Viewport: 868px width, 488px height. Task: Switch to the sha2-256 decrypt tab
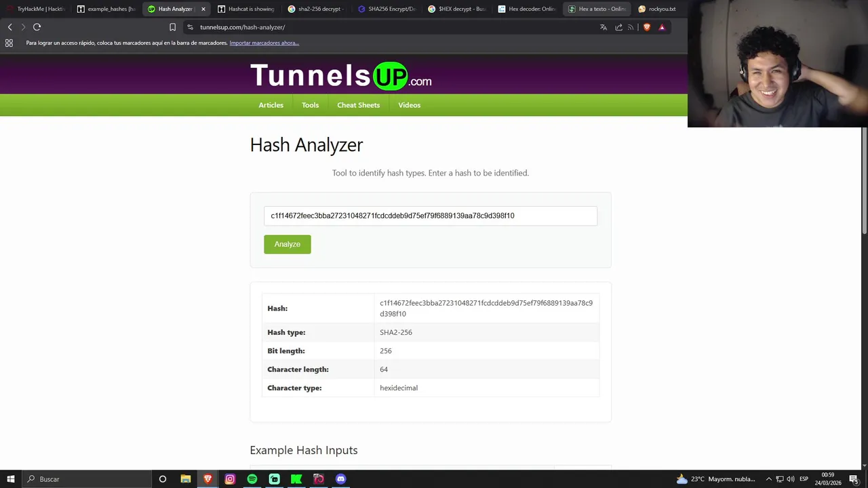click(317, 9)
